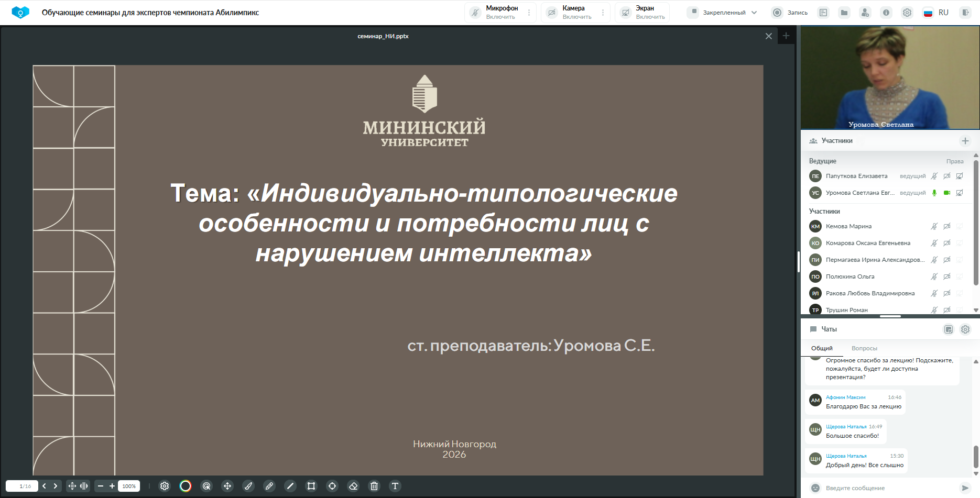
Task: Switch to the Вопросы chat tab
Action: click(x=864, y=348)
